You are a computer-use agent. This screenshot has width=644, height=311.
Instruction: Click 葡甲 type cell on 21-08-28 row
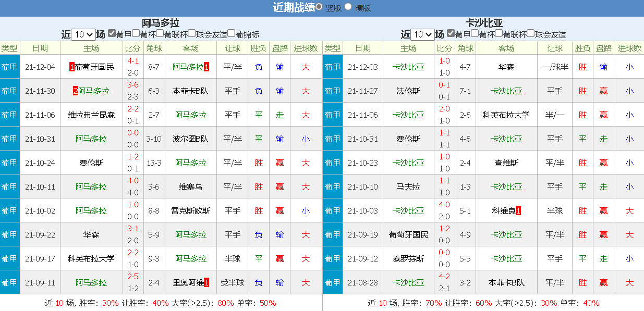pos(333,283)
